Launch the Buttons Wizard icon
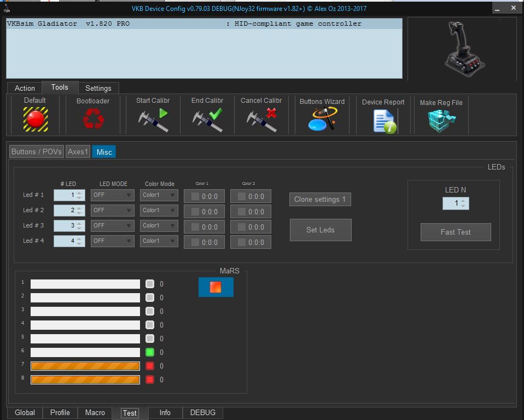The width and height of the screenshot is (524, 420). [x=322, y=119]
